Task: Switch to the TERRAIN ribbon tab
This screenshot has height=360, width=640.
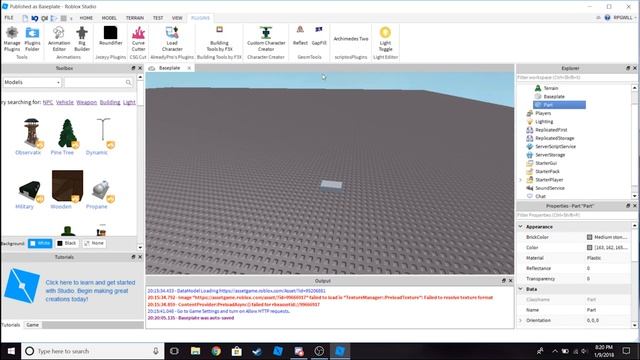Action: click(135, 18)
